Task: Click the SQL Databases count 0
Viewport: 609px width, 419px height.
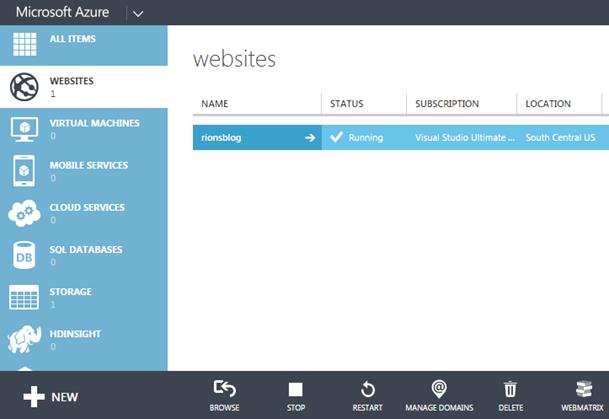Action: click(53, 262)
